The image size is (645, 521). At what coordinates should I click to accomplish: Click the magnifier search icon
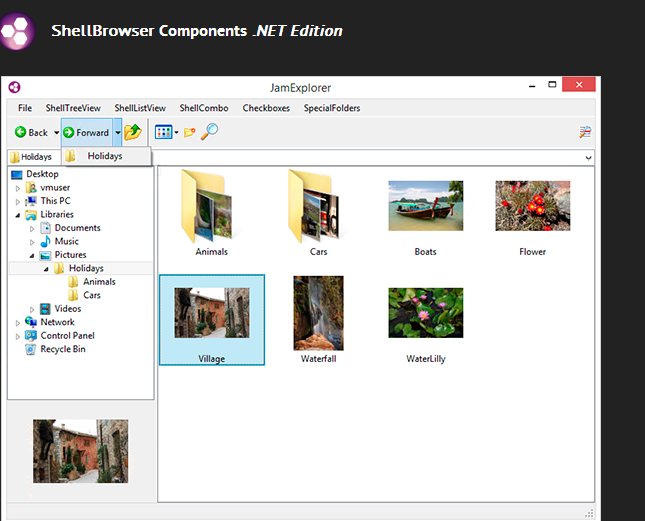209,132
